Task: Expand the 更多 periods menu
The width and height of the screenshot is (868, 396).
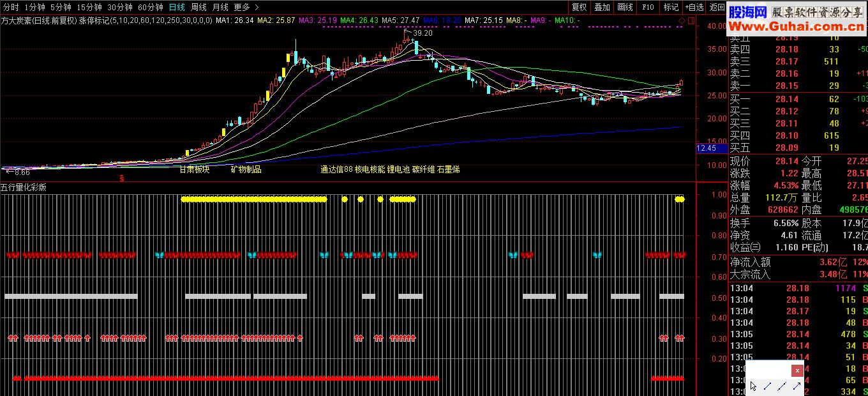Action: pyautogui.click(x=246, y=7)
